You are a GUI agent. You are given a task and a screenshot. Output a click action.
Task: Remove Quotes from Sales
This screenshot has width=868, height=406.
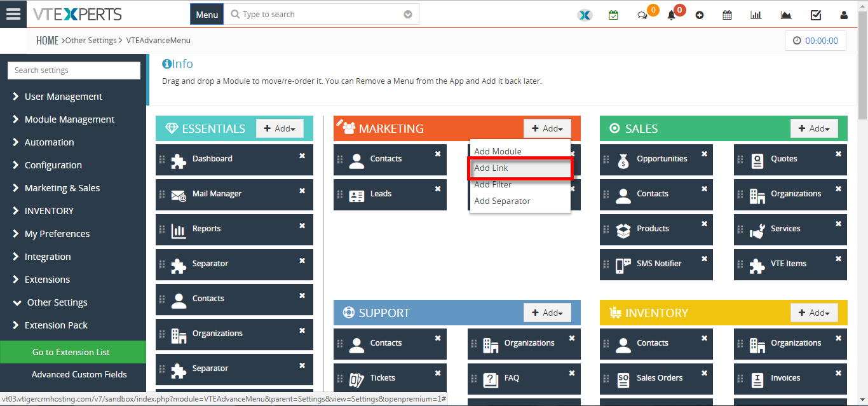838,154
